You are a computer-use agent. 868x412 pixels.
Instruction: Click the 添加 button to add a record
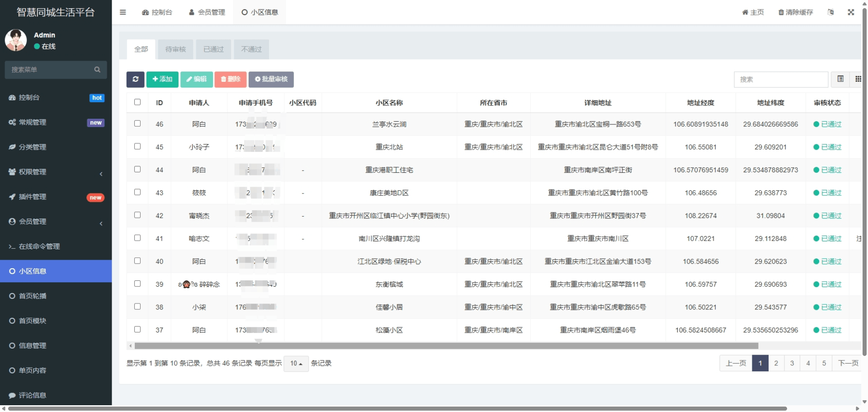click(162, 79)
